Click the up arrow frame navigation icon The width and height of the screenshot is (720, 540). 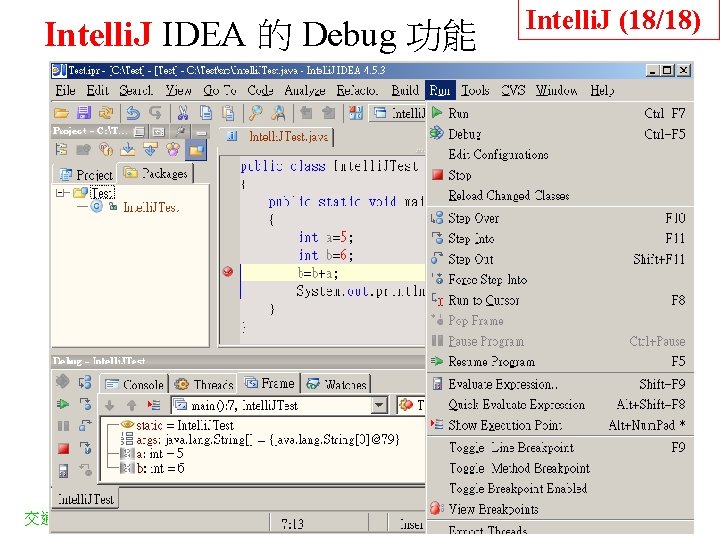[x=132, y=405]
